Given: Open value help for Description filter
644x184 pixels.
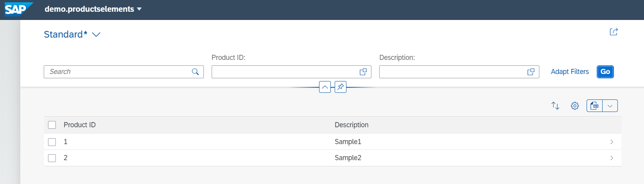Looking at the screenshot, I should tap(531, 72).
